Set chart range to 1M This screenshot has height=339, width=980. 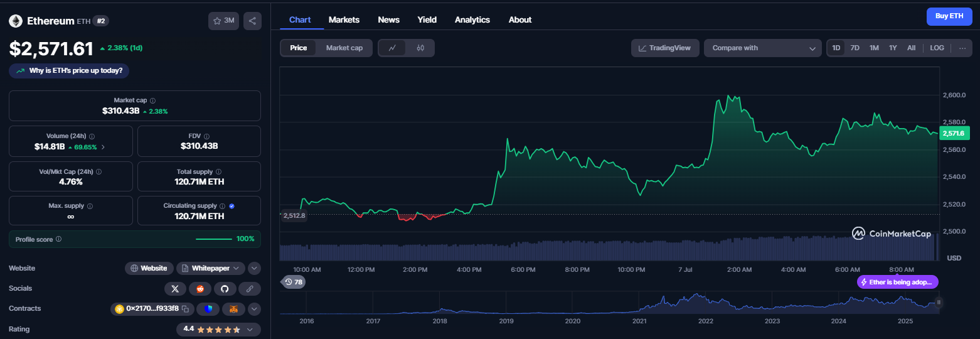point(874,48)
